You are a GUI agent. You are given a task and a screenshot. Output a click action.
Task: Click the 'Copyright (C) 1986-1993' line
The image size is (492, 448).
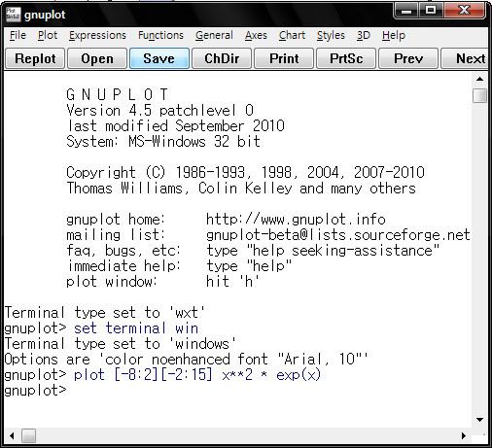tap(245, 172)
